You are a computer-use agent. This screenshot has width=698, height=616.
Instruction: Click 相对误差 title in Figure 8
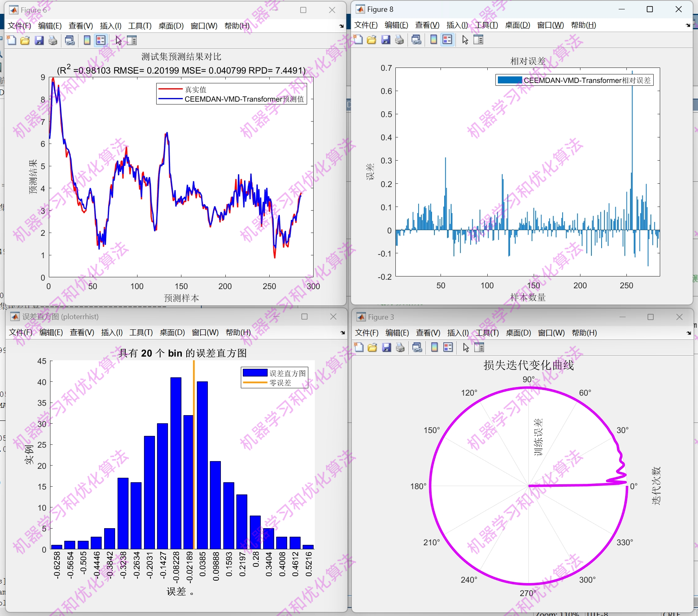pyautogui.click(x=528, y=61)
